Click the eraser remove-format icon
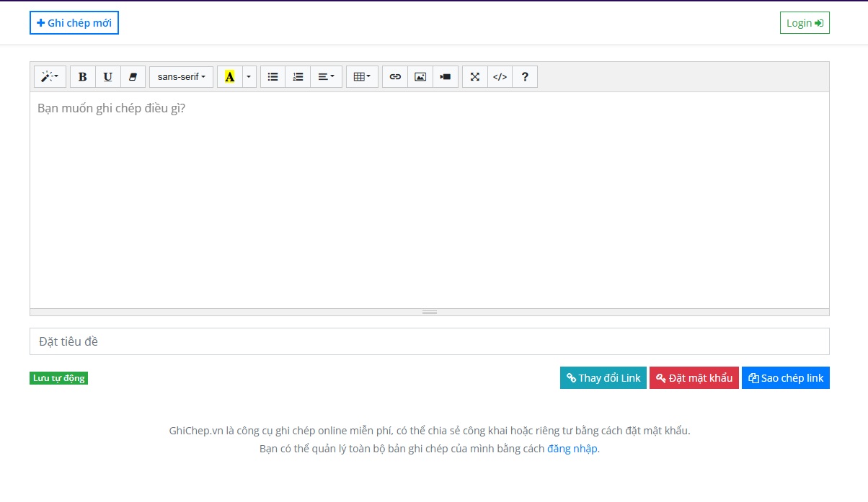Viewport: 868px width, 502px height. (x=133, y=77)
